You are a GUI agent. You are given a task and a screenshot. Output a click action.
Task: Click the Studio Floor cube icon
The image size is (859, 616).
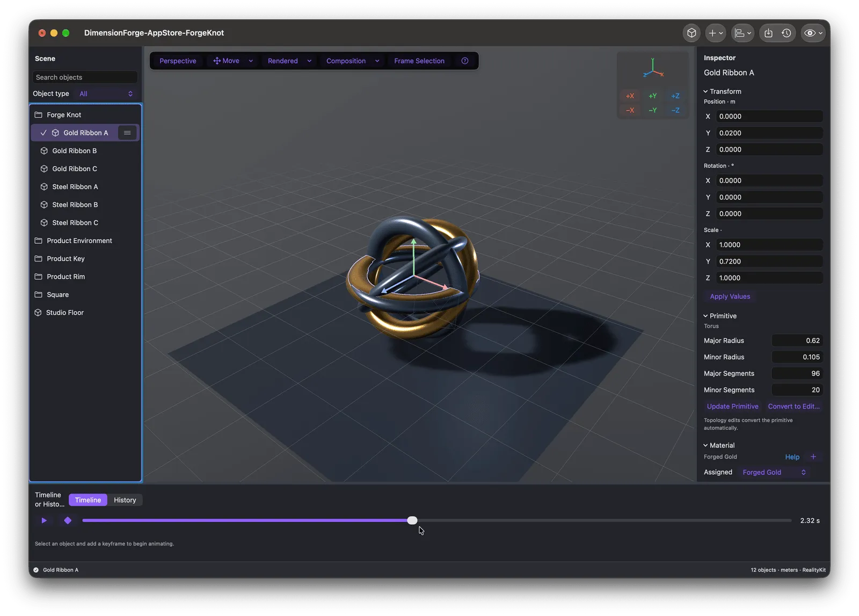pyautogui.click(x=38, y=313)
